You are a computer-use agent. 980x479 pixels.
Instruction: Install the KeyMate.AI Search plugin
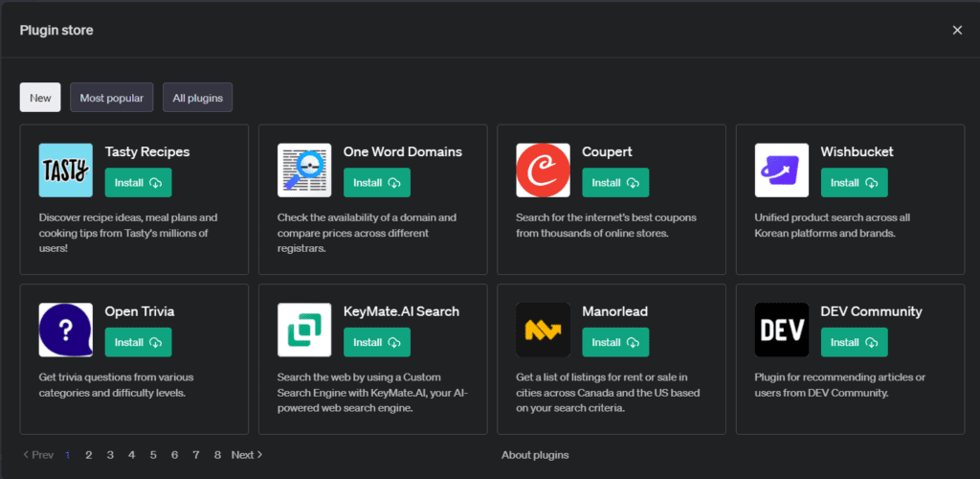(377, 342)
